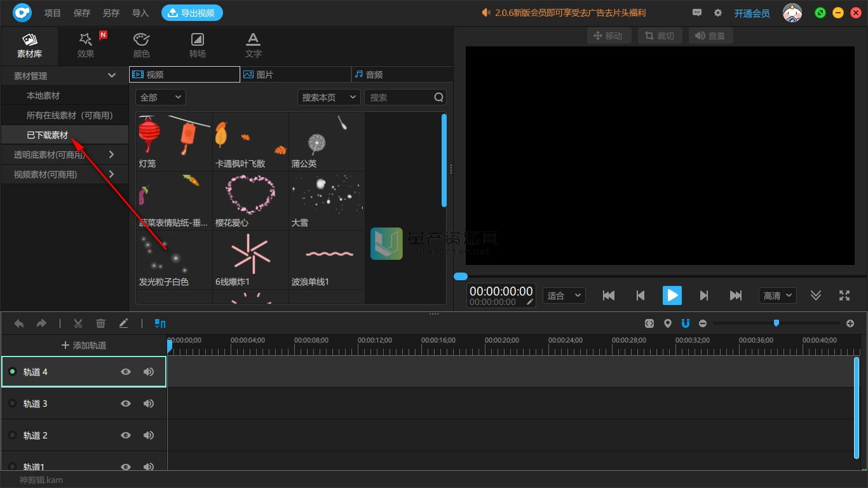Click the 裁切 crop button

(660, 36)
